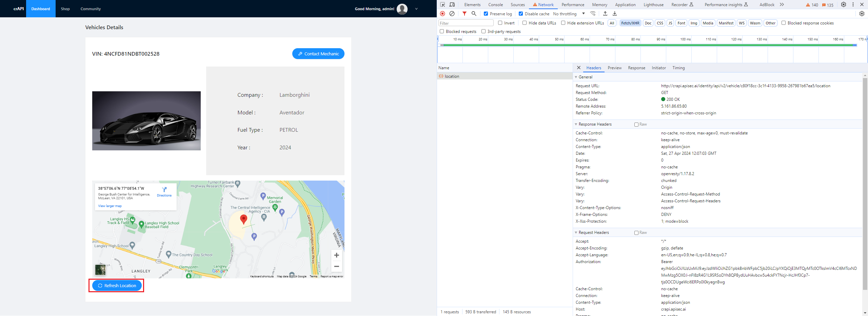The width and height of the screenshot is (868, 316).
Task: Click the map Terms link
Action: (313, 276)
